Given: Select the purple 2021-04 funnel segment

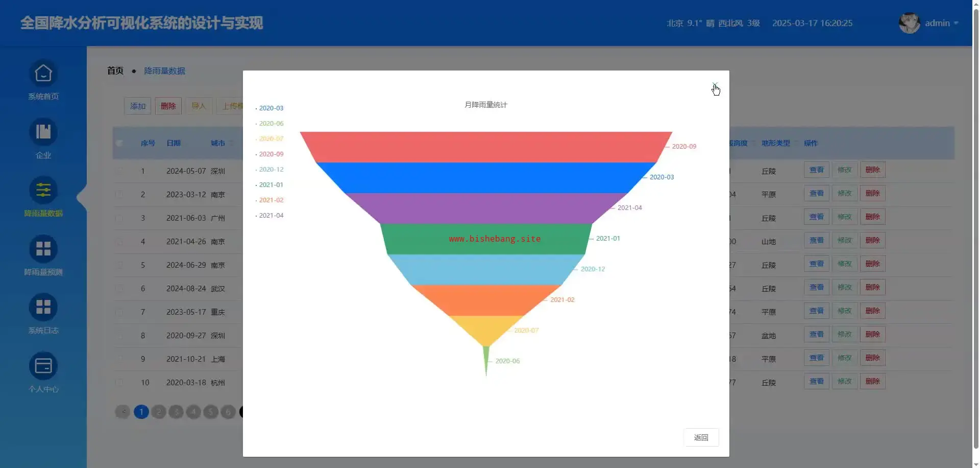Looking at the screenshot, I should pyautogui.click(x=486, y=208).
